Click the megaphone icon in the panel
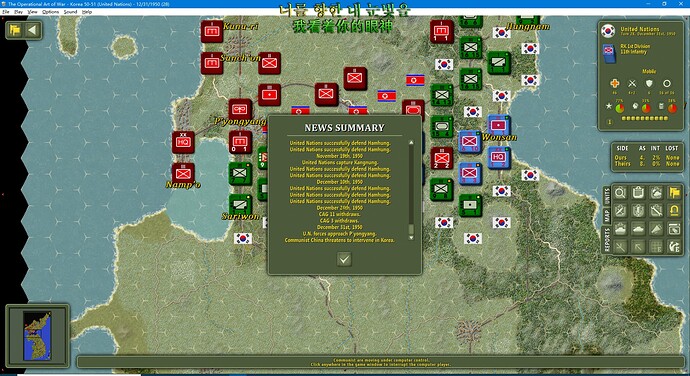The width and height of the screenshot is (690, 376). [656, 229]
